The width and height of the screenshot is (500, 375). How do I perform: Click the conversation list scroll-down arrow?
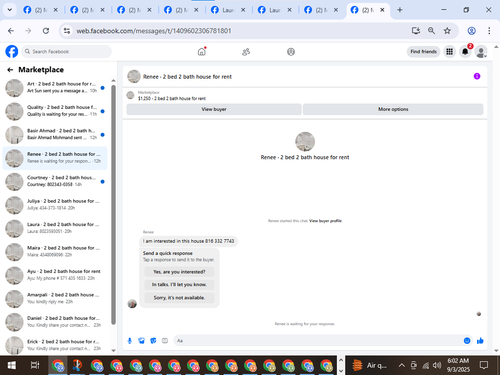pos(113,350)
